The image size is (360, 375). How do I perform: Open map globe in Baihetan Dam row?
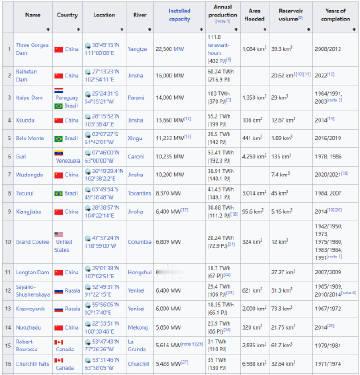tap(88, 72)
